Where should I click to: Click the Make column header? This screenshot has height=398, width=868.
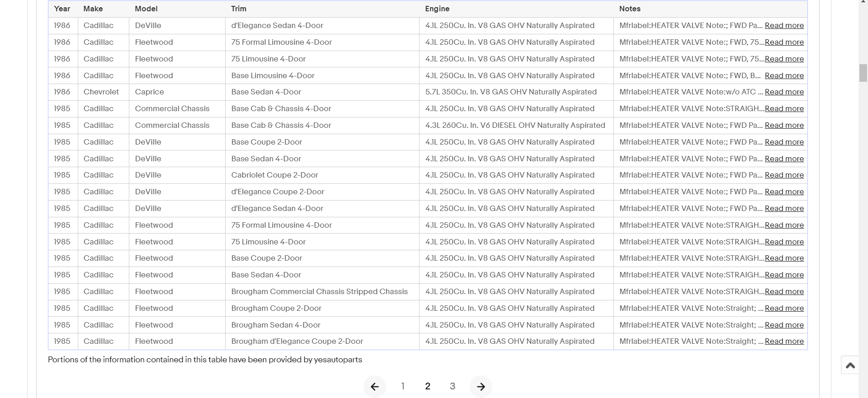point(104,9)
